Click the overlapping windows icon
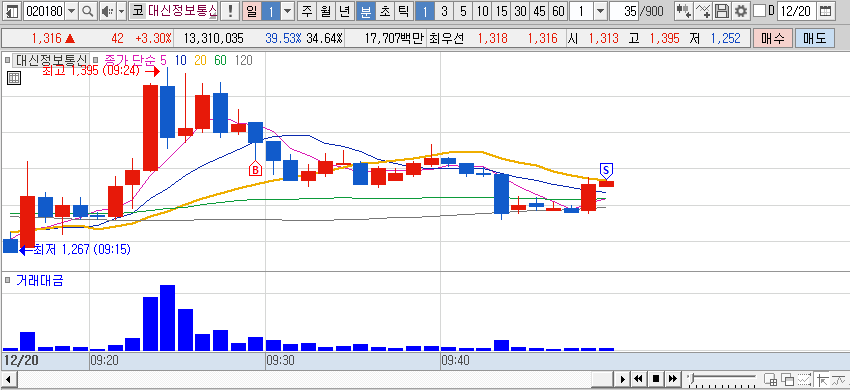Screen dimensions: 850x390 pyautogui.click(x=787, y=379)
